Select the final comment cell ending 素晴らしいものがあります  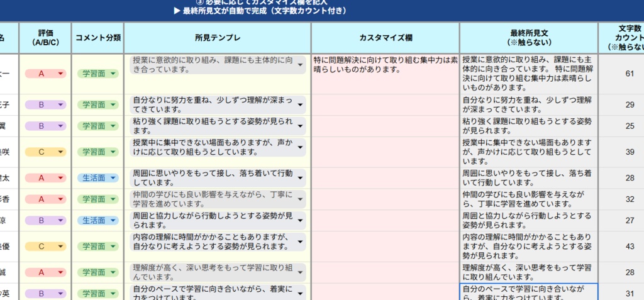click(x=528, y=74)
